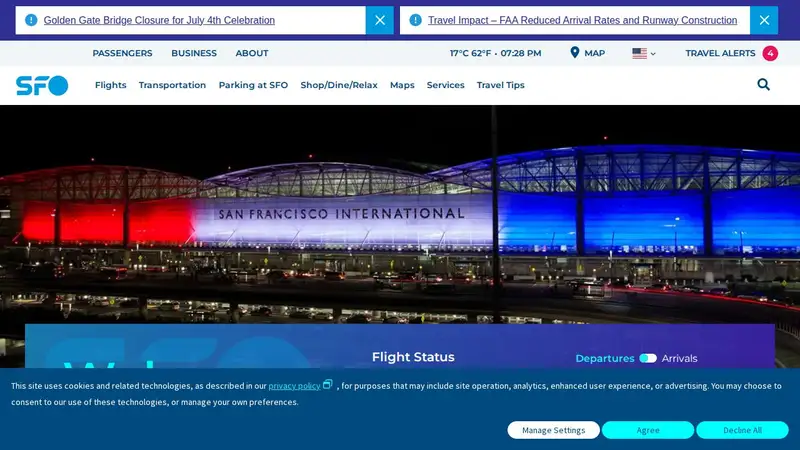The image size is (800, 450).
Task: Click Agree cookie button
Action: tap(648, 430)
